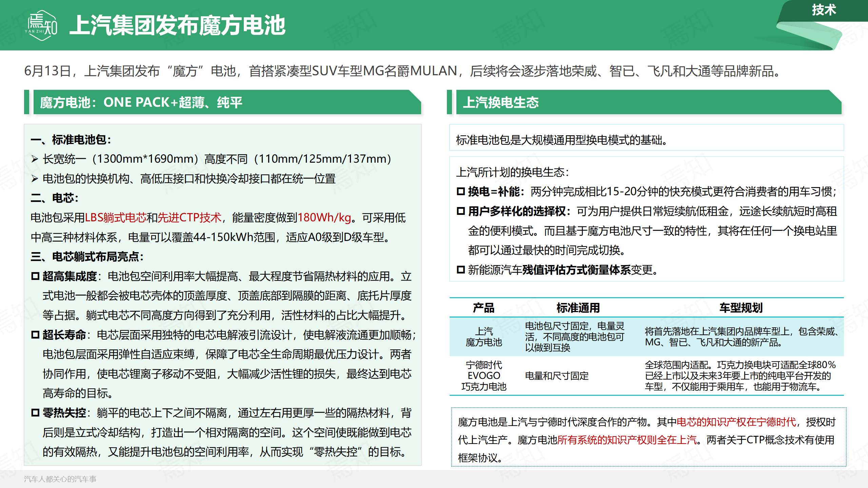
Task: Click the square bullet before 超长寿命
Action: pos(35,335)
